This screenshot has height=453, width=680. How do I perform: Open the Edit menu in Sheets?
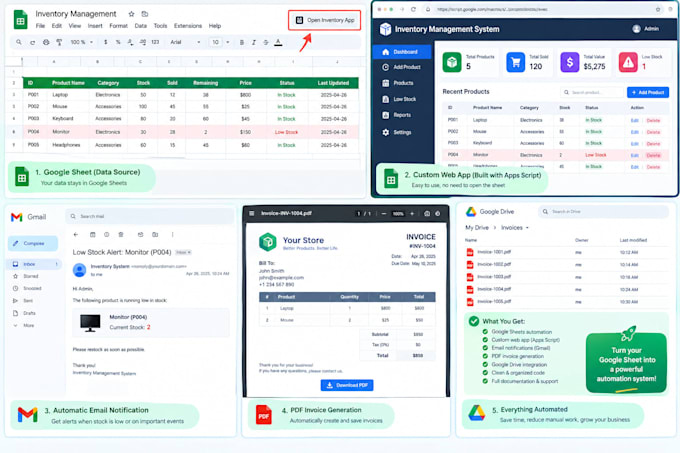(x=57, y=26)
